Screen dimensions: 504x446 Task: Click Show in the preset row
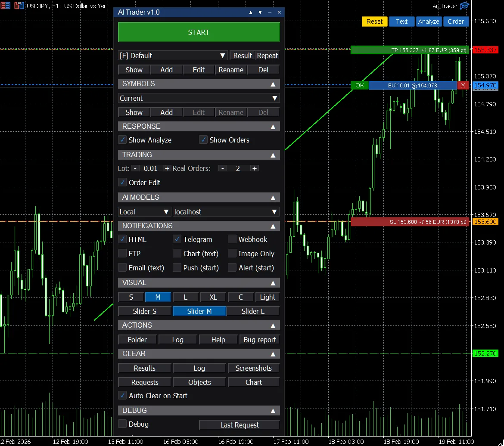coord(134,70)
